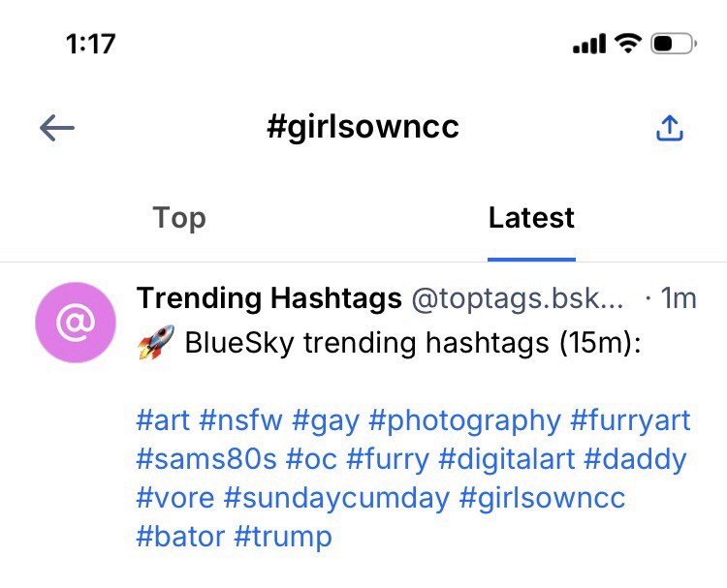Open the @toptags.bsk handle link
Image resolution: width=727 pixels, height=588 pixels.
tap(518, 298)
